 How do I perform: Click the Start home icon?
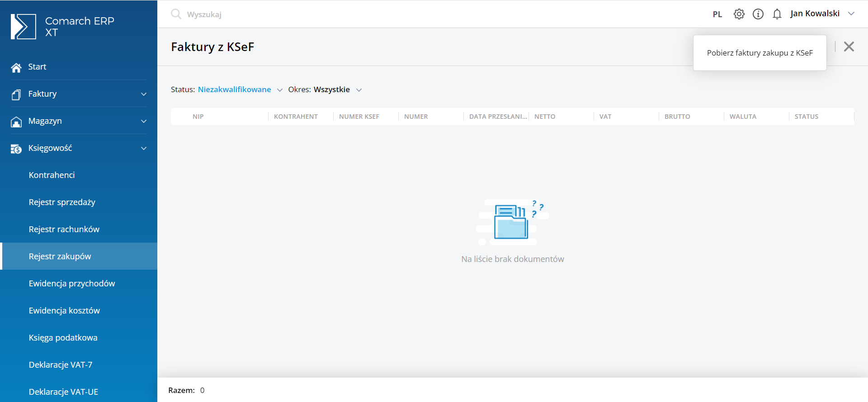click(16, 67)
